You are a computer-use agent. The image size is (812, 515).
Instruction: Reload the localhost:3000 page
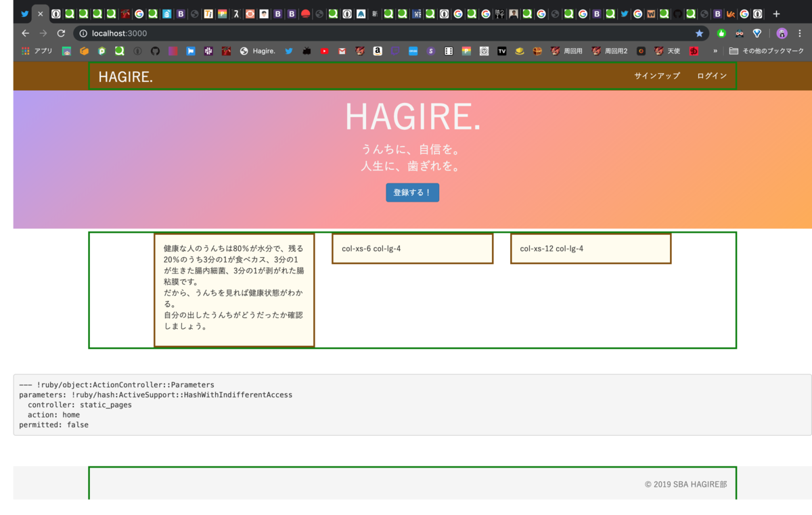61,32
